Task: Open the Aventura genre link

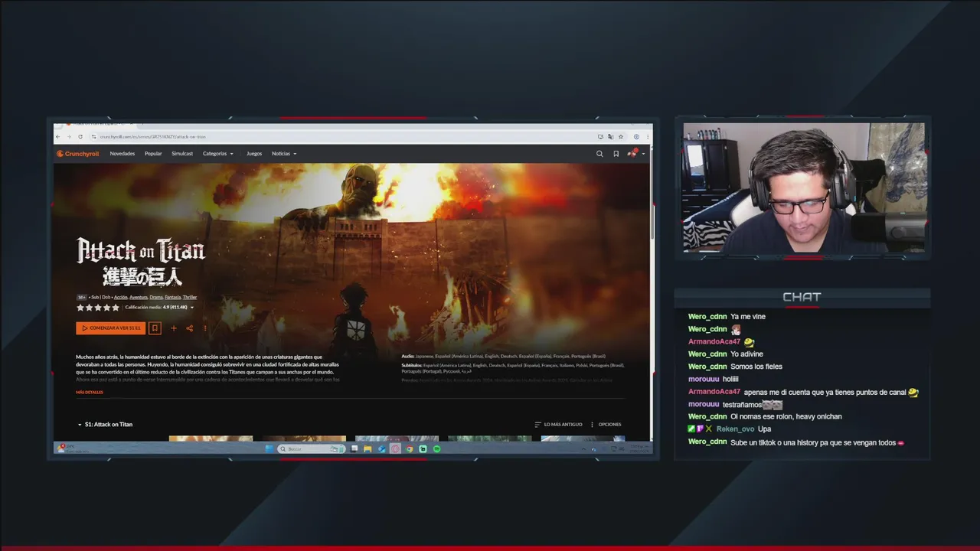Action: [x=139, y=297]
